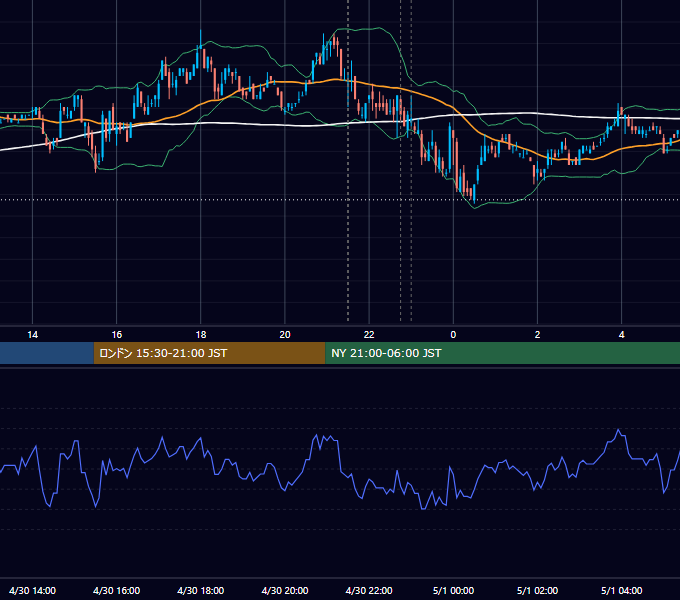Select the ロンドン 15:30-21:00 JST session bar
The height and width of the screenshot is (600, 680).
(x=209, y=353)
